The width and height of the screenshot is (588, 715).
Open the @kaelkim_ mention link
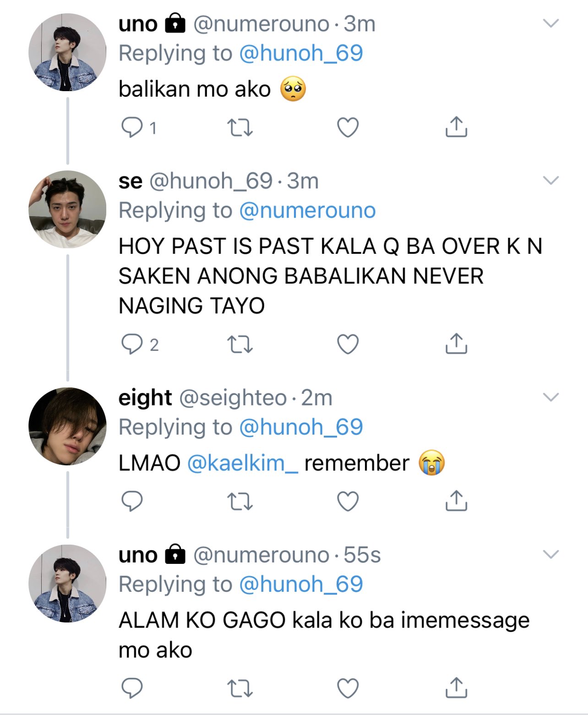click(x=243, y=463)
